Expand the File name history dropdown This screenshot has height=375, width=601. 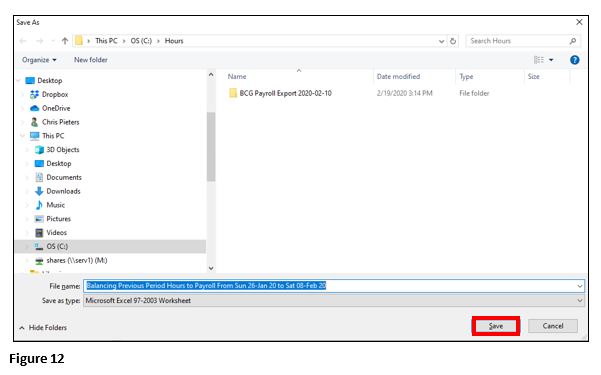580,286
